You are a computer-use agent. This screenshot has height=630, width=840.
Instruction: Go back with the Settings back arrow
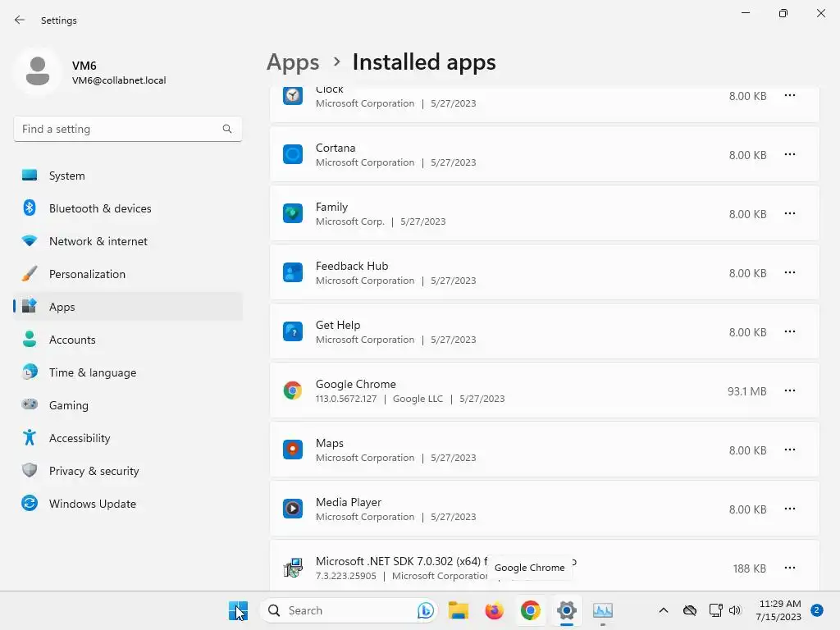click(20, 20)
